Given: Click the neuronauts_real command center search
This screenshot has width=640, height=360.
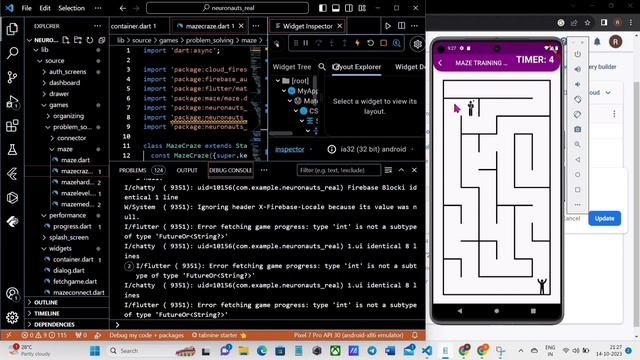Looking at the screenshot, I should coord(227,8).
